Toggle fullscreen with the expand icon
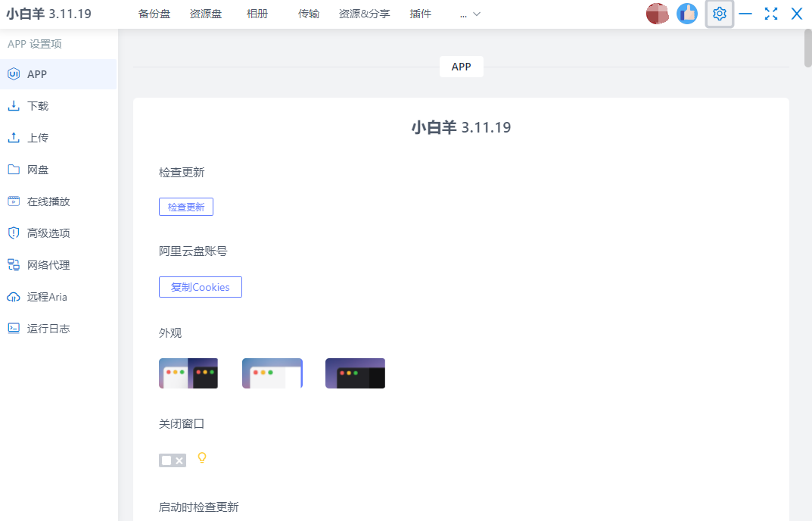The width and height of the screenshot is (812, 521). pos(771,14)
